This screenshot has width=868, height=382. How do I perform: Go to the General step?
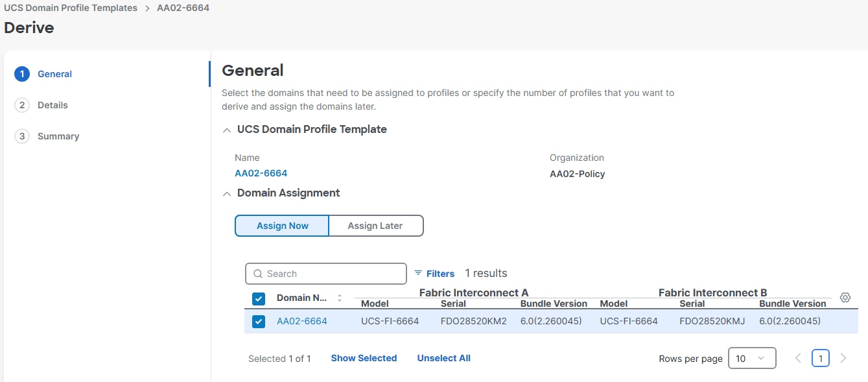click(54, 74)
